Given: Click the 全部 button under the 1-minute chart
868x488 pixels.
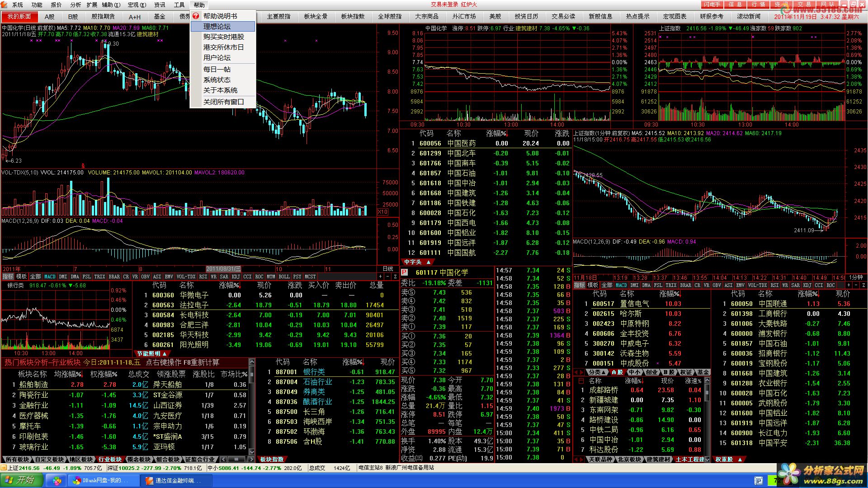Looking at the screenshot, I should click(607, 286).
